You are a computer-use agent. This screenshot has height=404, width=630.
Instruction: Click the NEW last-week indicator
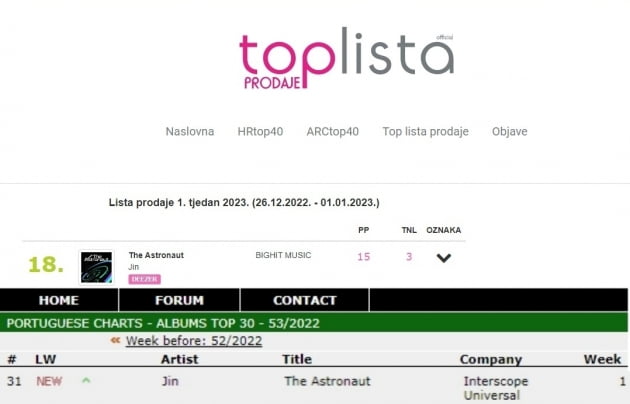click(x=49, y=381)
